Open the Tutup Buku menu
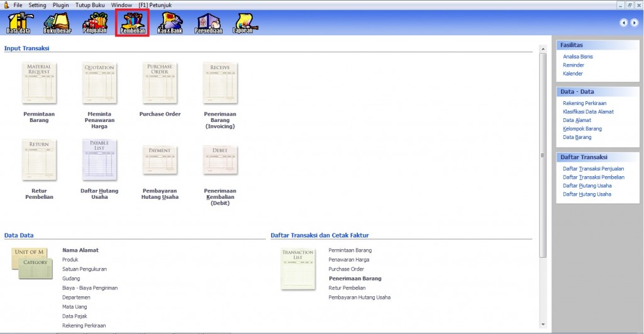This screenshot has width=644, height=334. tap(90, 4)
